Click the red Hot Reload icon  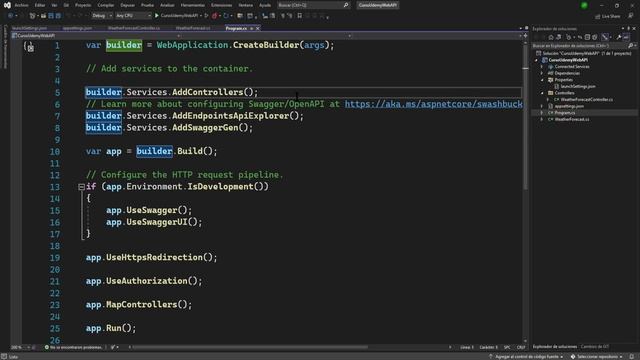tap(214, 16)
